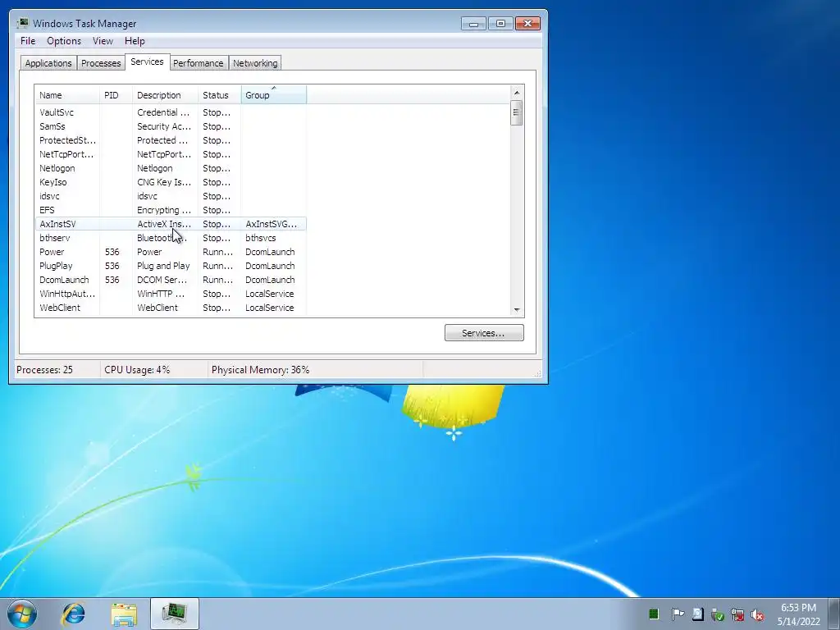Image resolution: width=840 pixels, height=630 pixels.
Task: Click Credential ... description cell
Action: click(163, 112)
